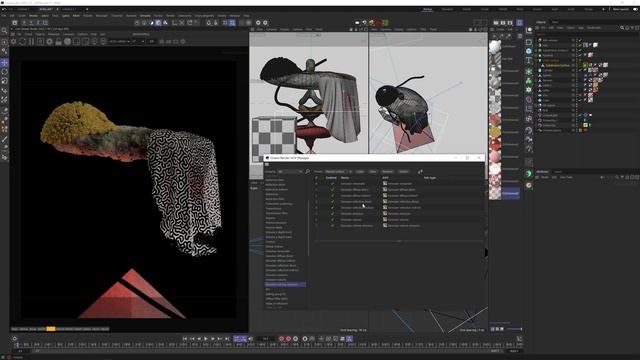The width and height of the screenshot is (640, 360).
Task: Open the Mesh menu in the top menu bar
Action: [76, 16]
